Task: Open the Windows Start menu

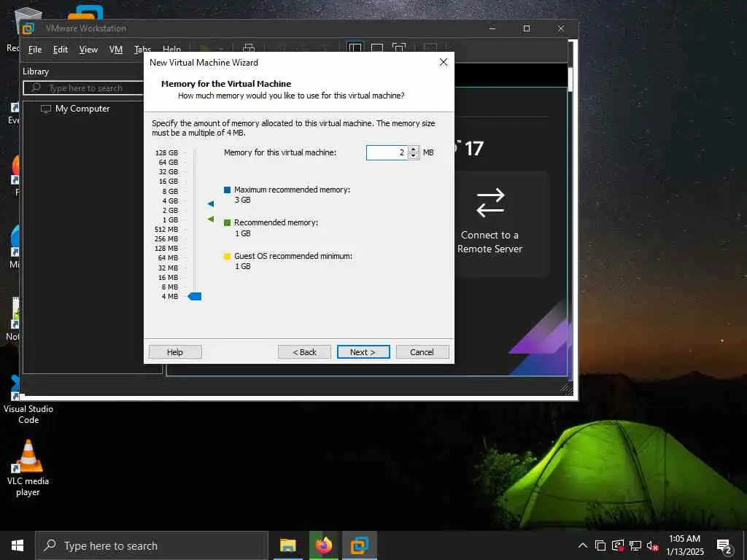Action: [x=18, y=545]
